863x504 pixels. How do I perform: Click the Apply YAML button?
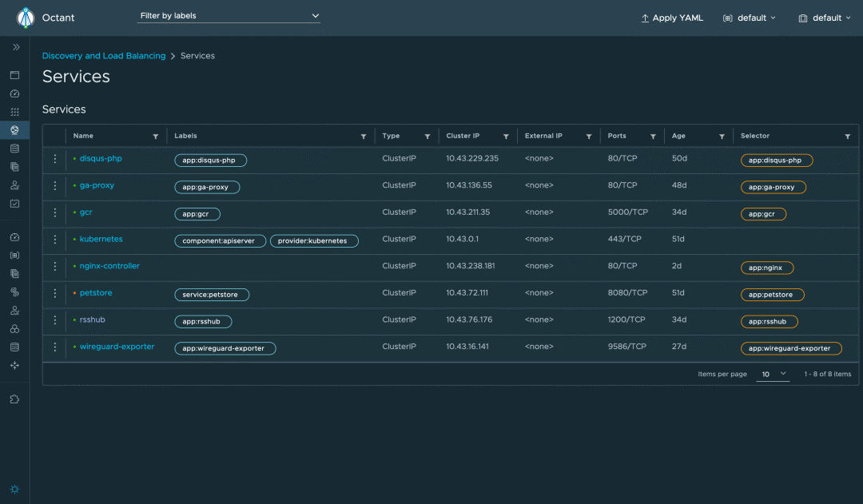(x=672, y=18)
